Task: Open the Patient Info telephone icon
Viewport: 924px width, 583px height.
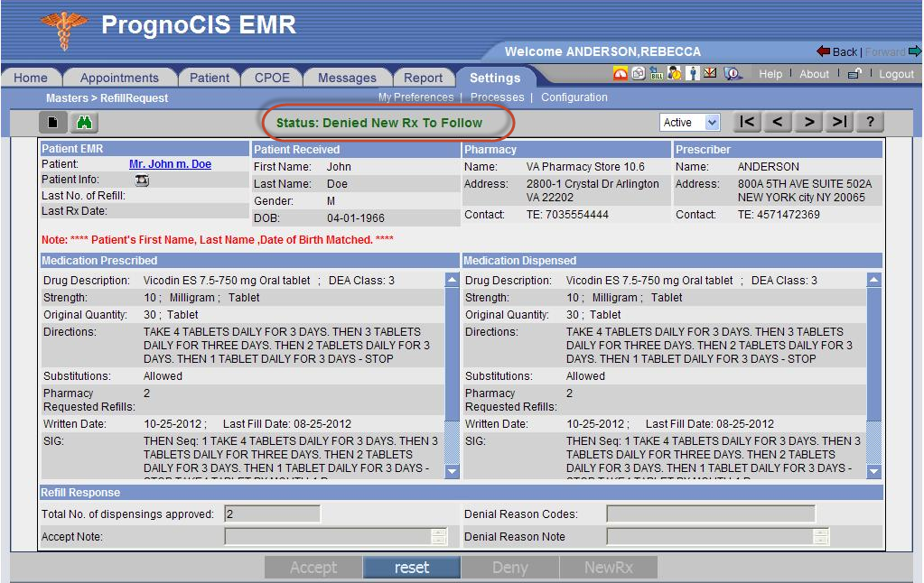Action: (142, 180)
